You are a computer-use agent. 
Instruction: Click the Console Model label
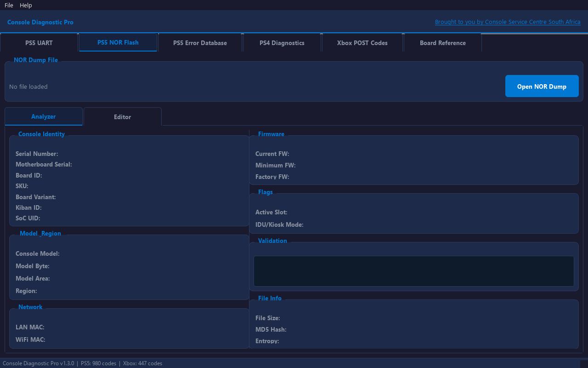coord(38,253)
